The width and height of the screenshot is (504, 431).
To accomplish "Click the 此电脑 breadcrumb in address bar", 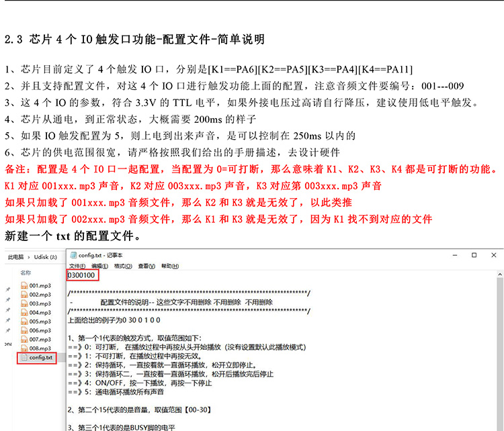I will [15, 256].
